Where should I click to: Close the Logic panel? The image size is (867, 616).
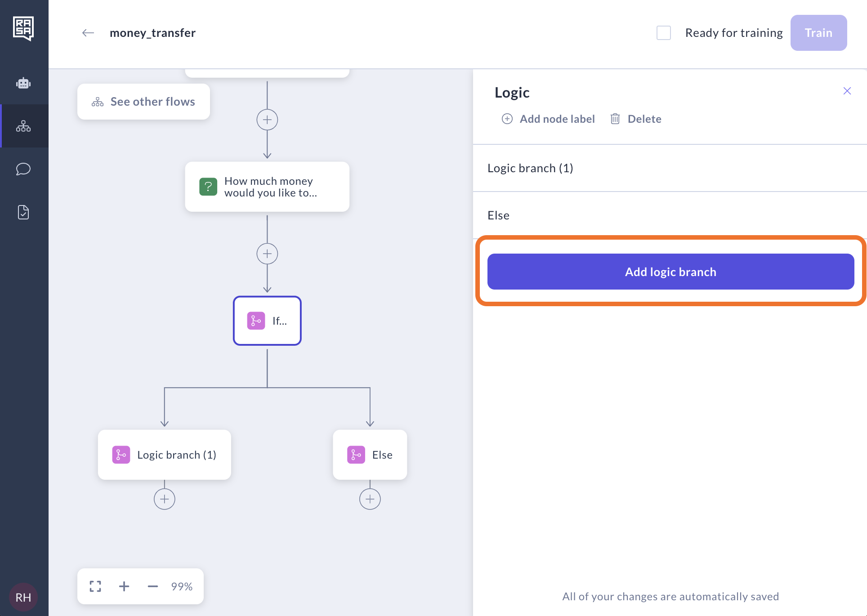847,91
